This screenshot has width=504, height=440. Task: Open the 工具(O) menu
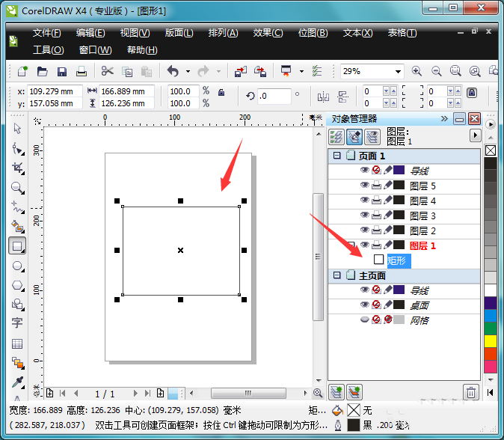pos(48,50)
